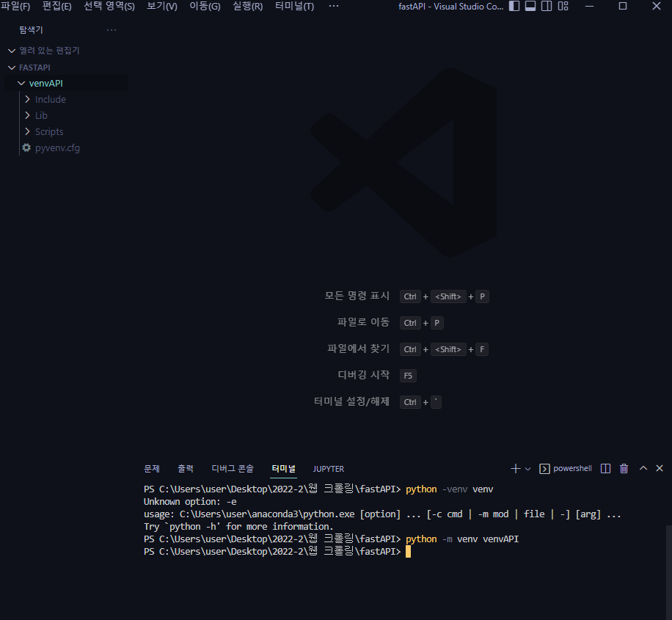Click the 파일에서 찾기 hint
This screenshot has height=620, width=672.
pos(358,349)
